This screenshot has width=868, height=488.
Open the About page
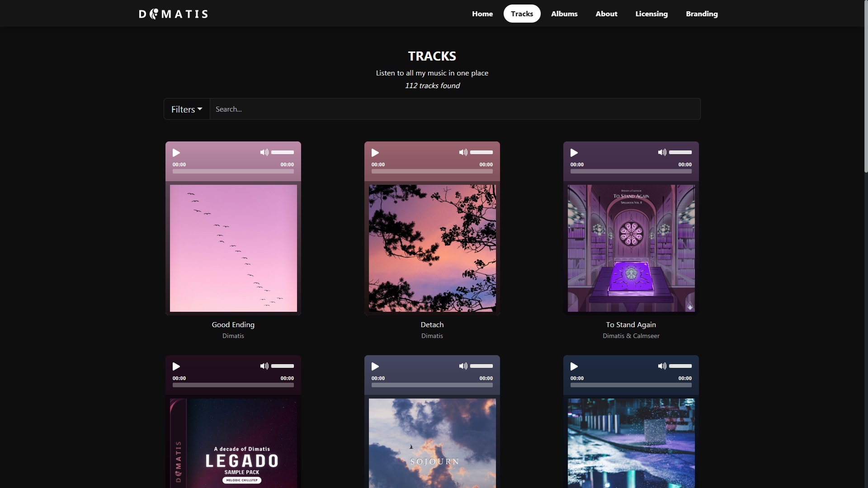tap(606, 14)
